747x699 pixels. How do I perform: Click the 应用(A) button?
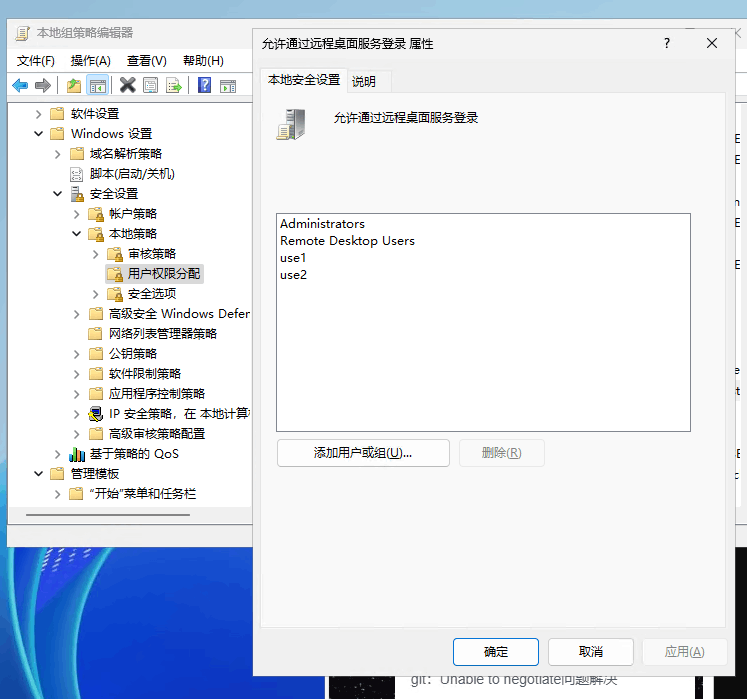pos(685,652)
